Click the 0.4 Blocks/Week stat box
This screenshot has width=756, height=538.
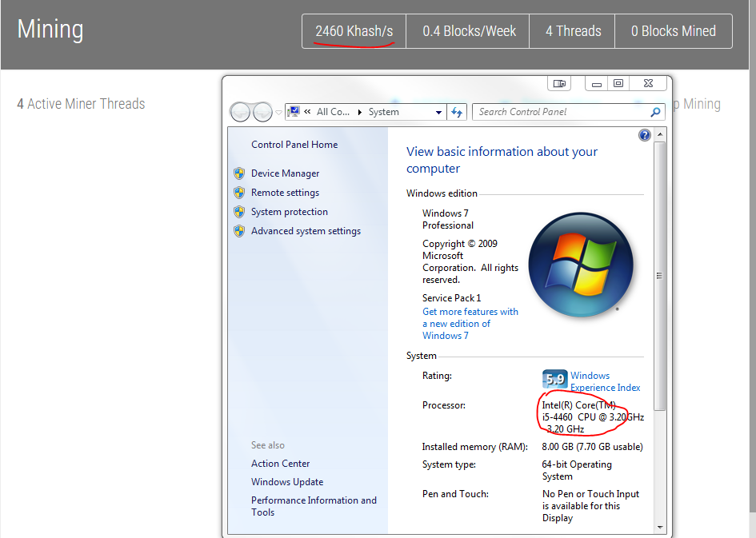[469, 31]
